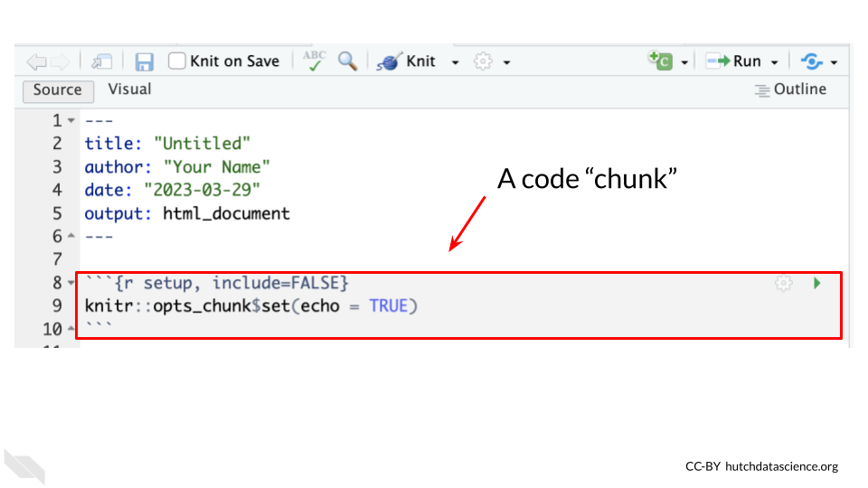868x488 pixels.
Task: Show document in new window icon
Action: point(102,61)
